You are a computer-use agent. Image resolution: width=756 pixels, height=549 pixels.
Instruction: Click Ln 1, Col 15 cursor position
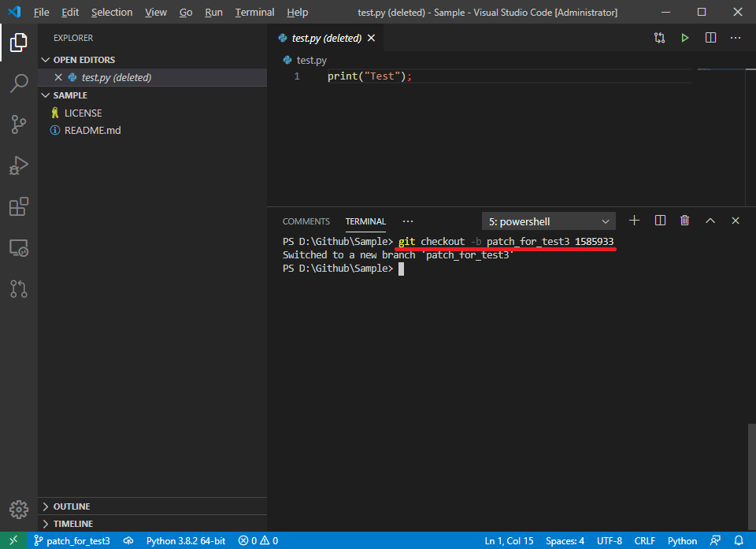[x=509, y=541]
